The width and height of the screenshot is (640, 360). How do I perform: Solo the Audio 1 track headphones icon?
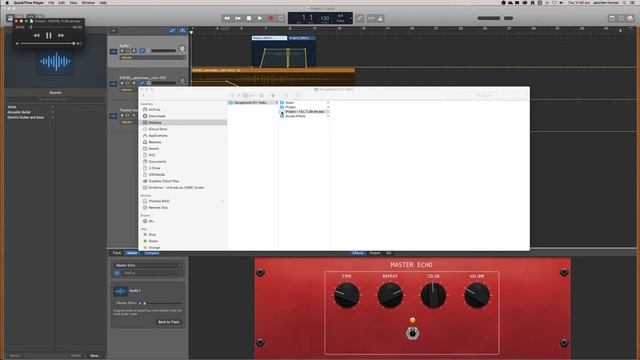pyautogui.click(x=127, y=51)
